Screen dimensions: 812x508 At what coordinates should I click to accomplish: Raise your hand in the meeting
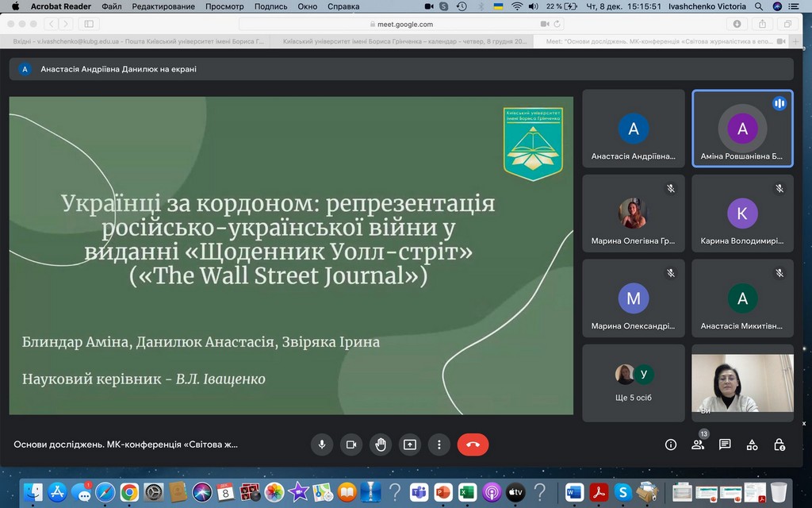click(381, 444)
